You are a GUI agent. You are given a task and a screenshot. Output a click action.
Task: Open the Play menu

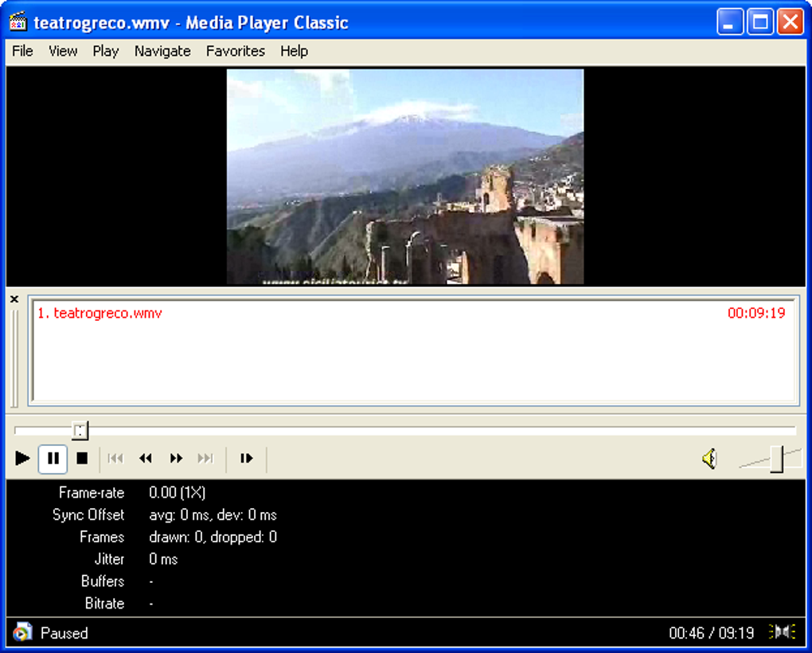tap(106, 51)
